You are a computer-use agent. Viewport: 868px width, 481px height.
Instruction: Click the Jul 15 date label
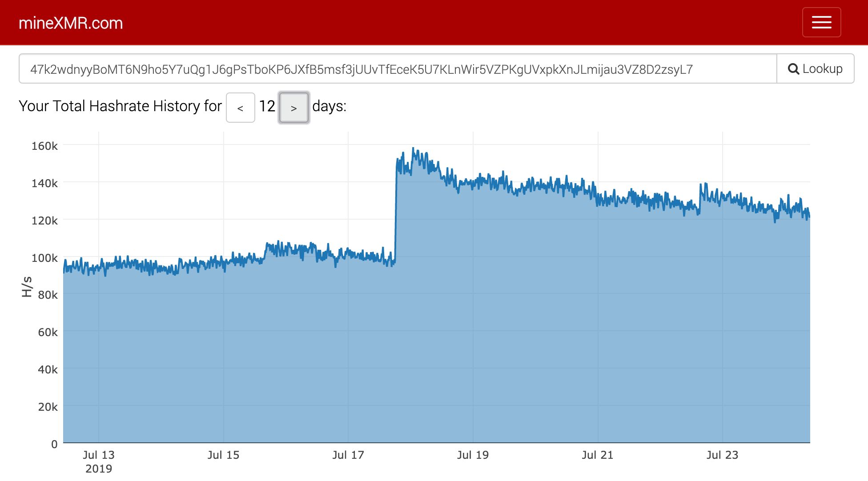[x=223, y=455]
